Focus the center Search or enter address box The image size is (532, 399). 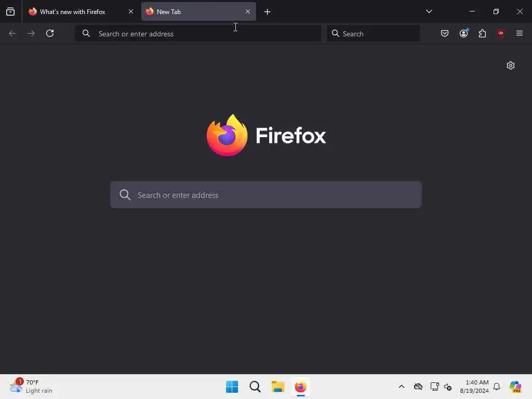coord(266,195)
